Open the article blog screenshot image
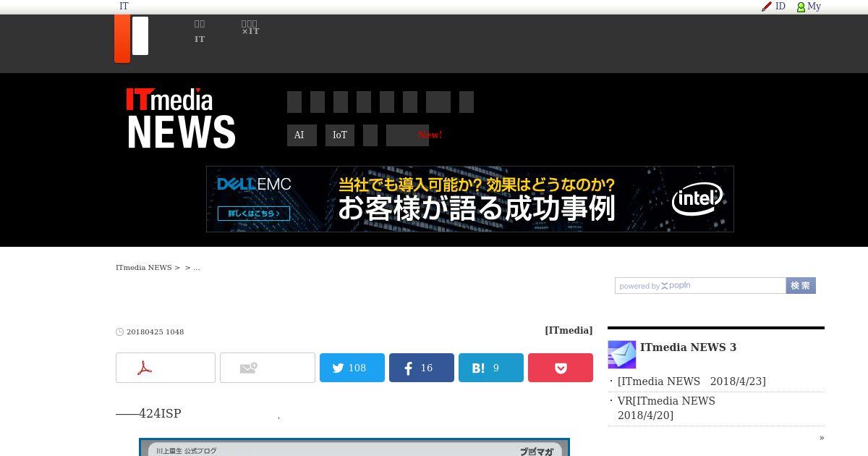Screen dimensions: 868x456 (x=354, y=447)
